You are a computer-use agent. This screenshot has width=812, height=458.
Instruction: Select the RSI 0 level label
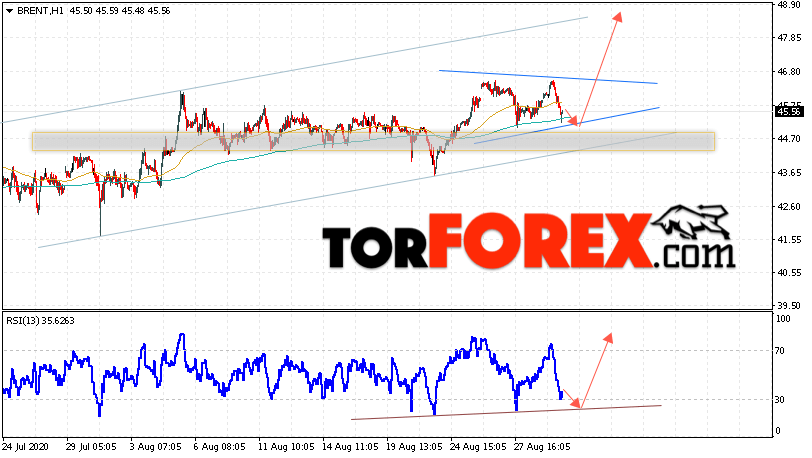tap(778, 431)
